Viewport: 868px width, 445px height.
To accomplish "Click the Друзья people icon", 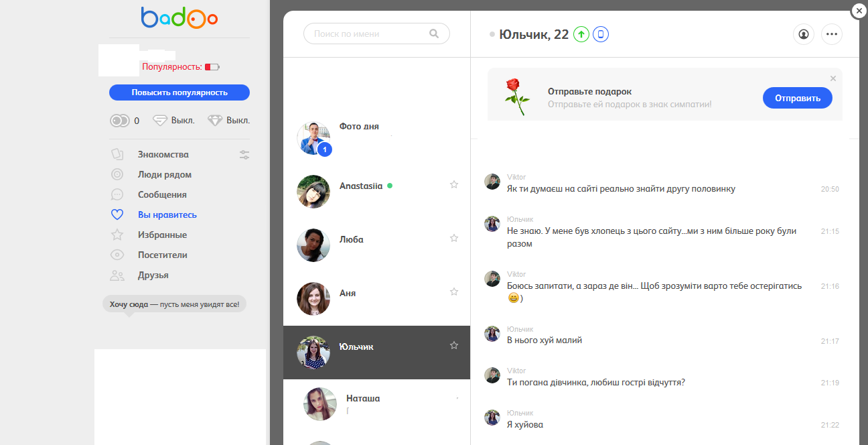I will [117, 275].
